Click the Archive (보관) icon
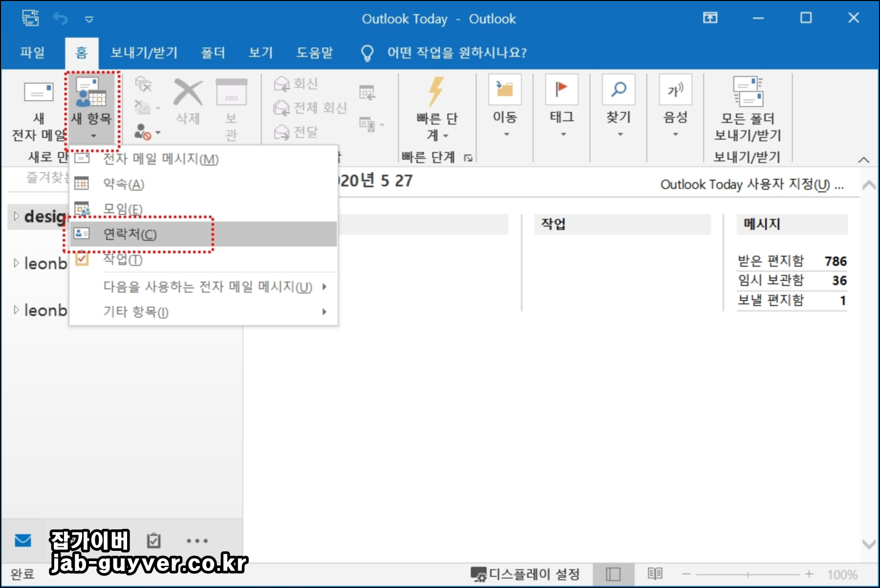 (x=231, y=92)
